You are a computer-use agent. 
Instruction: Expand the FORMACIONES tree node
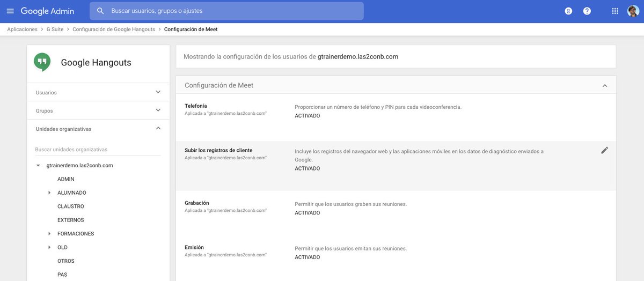click(x=49, y=234)
